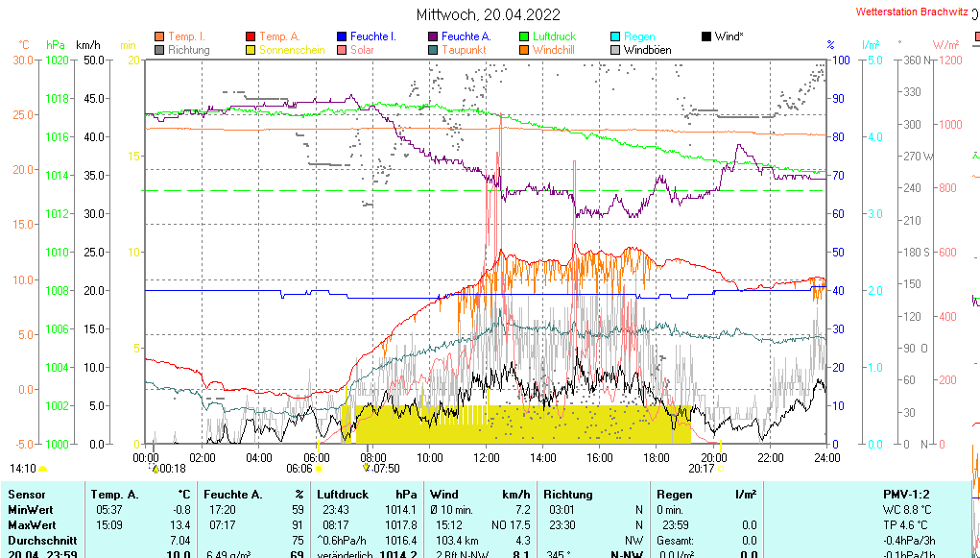Screen dimensions: 980x558
Task: Click the 12:00 time axis marker
Action: (x=487, y=457)
